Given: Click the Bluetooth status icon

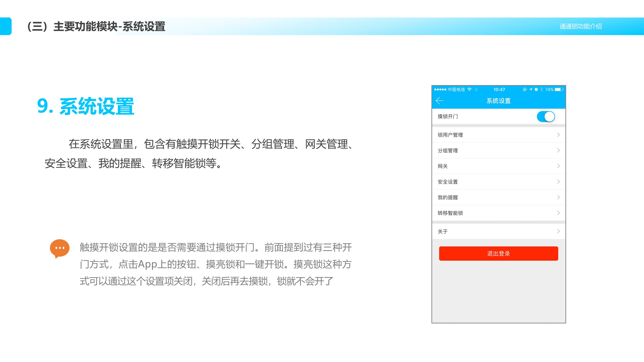Looking at the screenshot, I should click(541, 89).
